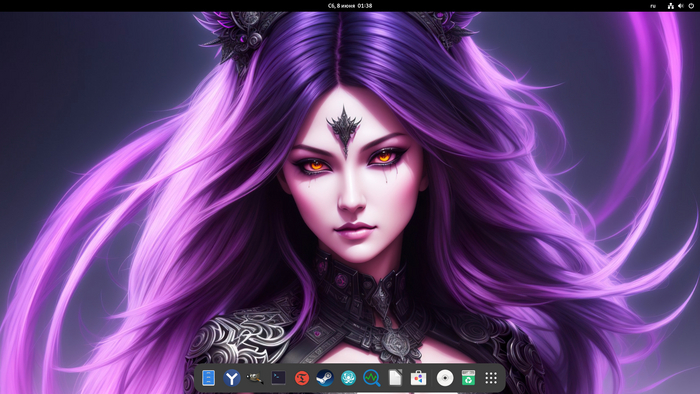Switch the ru keyboard layout indicator

pos(653,6)
